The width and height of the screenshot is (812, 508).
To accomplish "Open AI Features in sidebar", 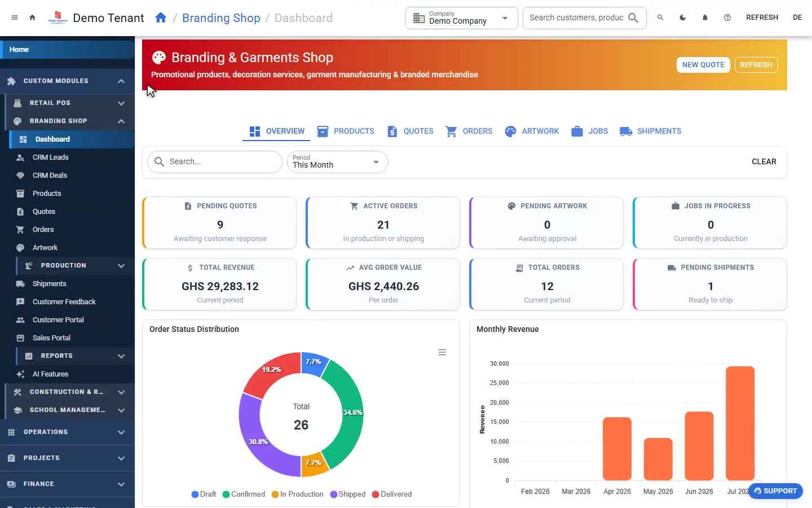I will click(x=72, y=374).
